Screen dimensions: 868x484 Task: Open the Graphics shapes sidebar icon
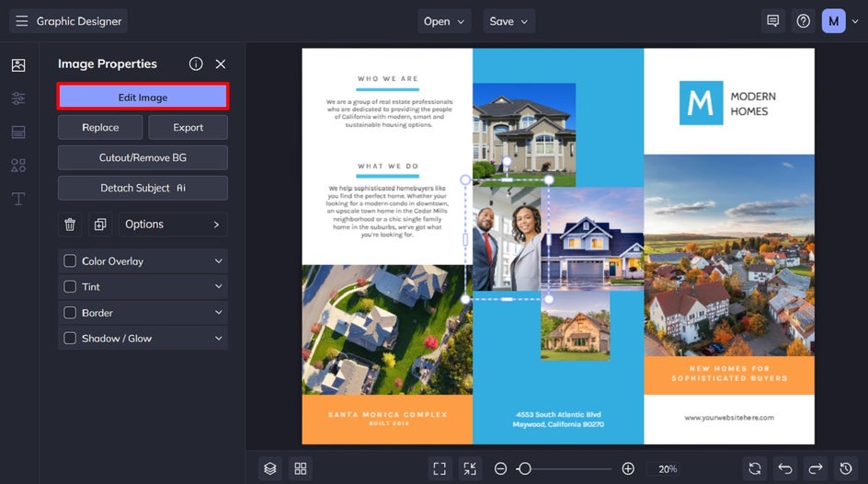point(18,165)
